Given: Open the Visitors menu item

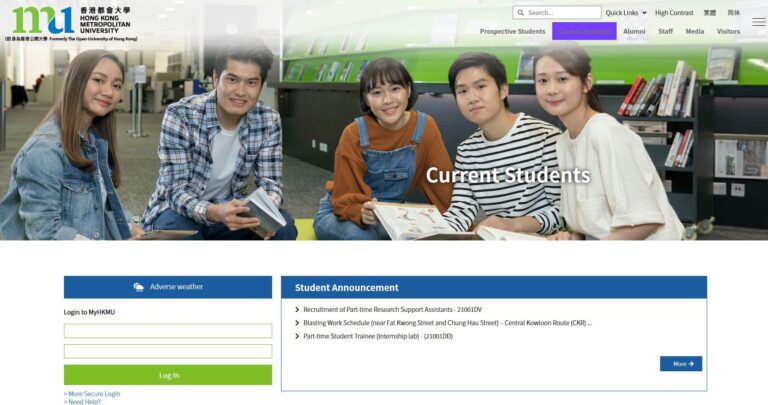Looking at the screenshot, I should 728,31.
